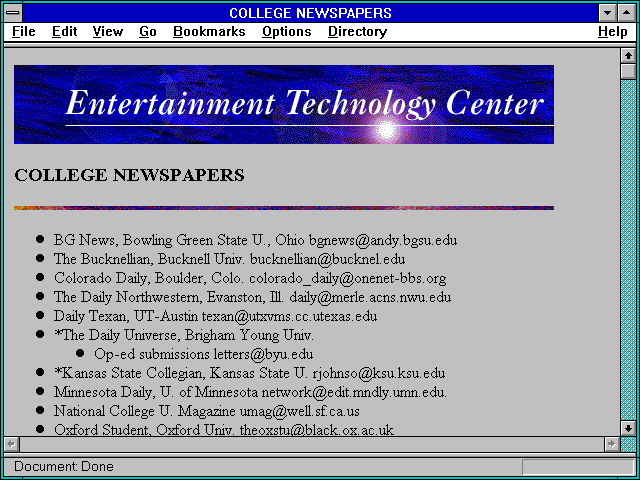Open the View menu
The width and height of the screenshot is (640, 480).
[108, 31]
